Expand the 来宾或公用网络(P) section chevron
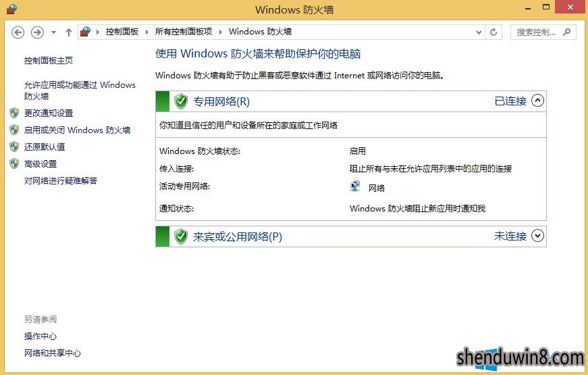588x375 pixels. pos(537,236)
